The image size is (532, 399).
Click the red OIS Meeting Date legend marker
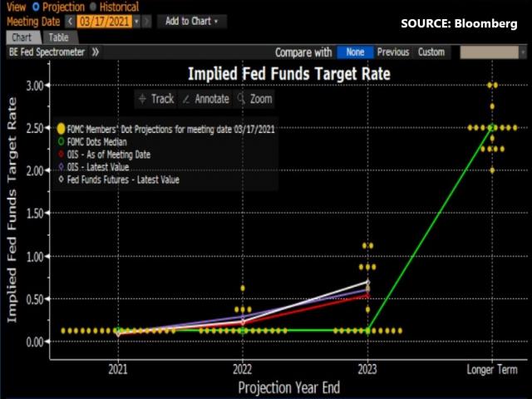[x=61, y=154]
